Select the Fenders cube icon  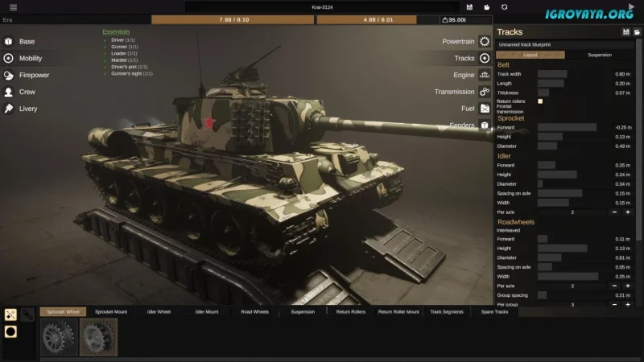point(485,125)
